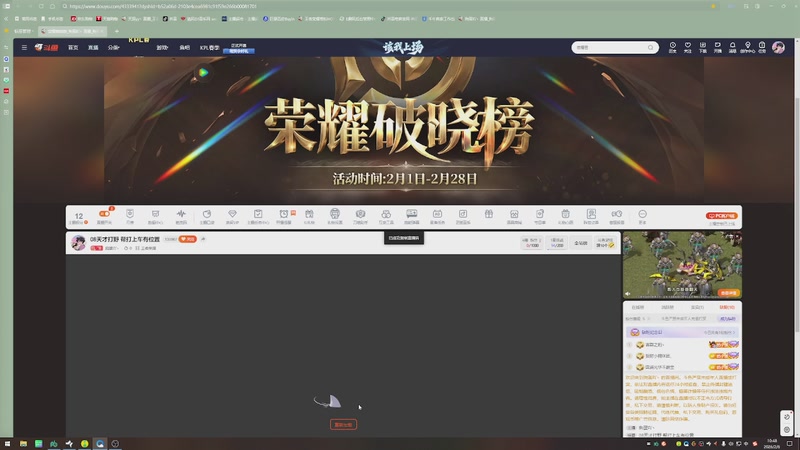
Task: Open the 直播 nav item
Action: pos(93,47)
